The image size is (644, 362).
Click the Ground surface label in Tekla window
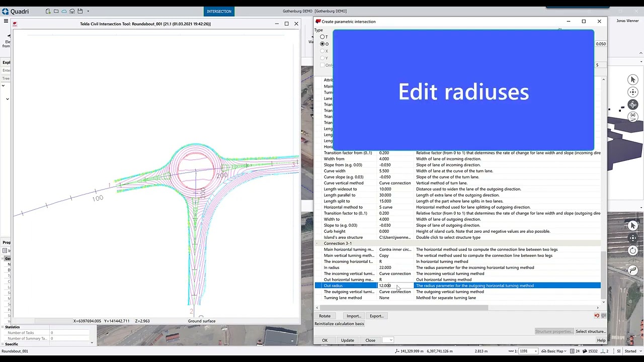[202, 321]
